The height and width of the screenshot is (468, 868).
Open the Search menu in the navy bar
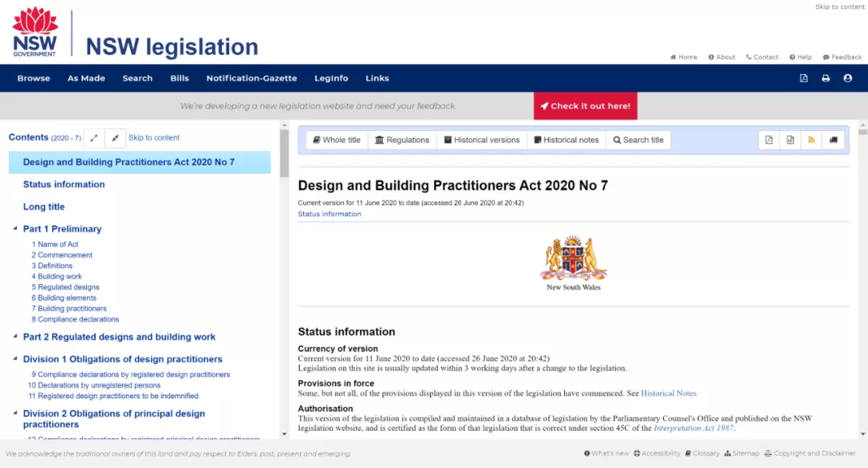click(x=137, y=78)
